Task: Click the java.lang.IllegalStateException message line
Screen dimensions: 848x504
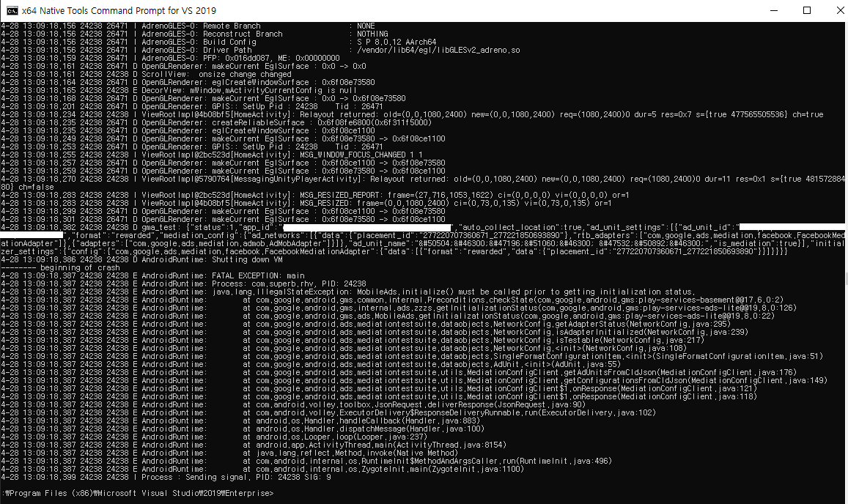Action: coord(347,292)
